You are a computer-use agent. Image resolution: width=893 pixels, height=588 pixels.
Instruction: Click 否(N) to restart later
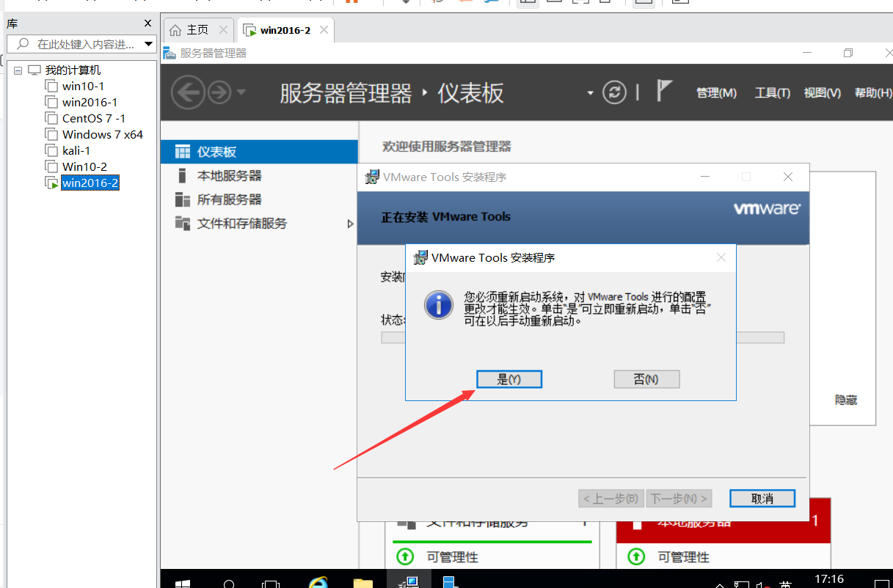646,379
